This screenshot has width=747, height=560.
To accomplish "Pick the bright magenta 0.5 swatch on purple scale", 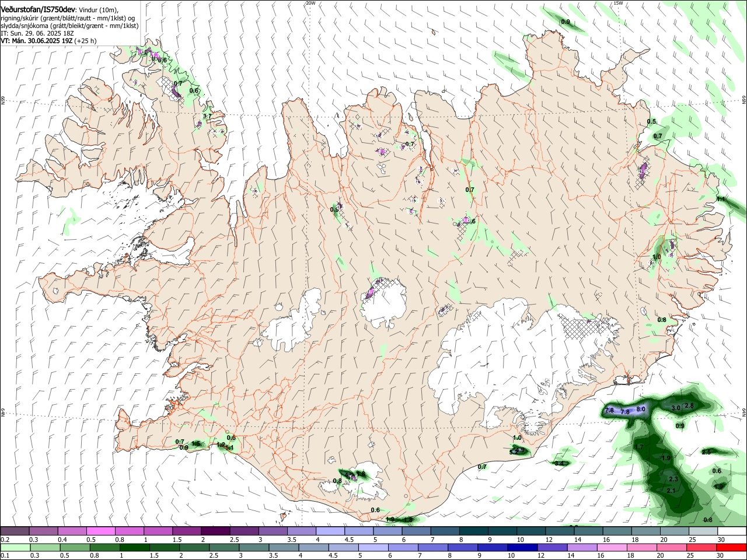I will click(x=100, y=531).
